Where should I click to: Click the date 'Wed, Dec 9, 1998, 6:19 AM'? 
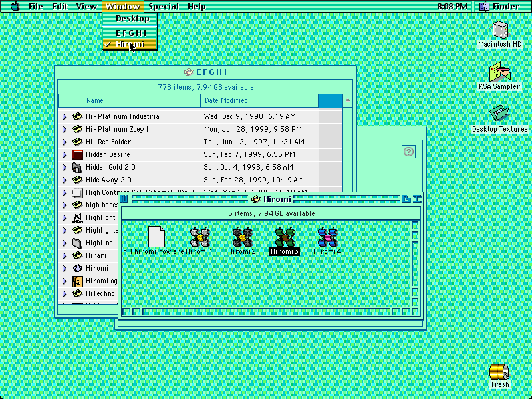[x=250, y=117]
